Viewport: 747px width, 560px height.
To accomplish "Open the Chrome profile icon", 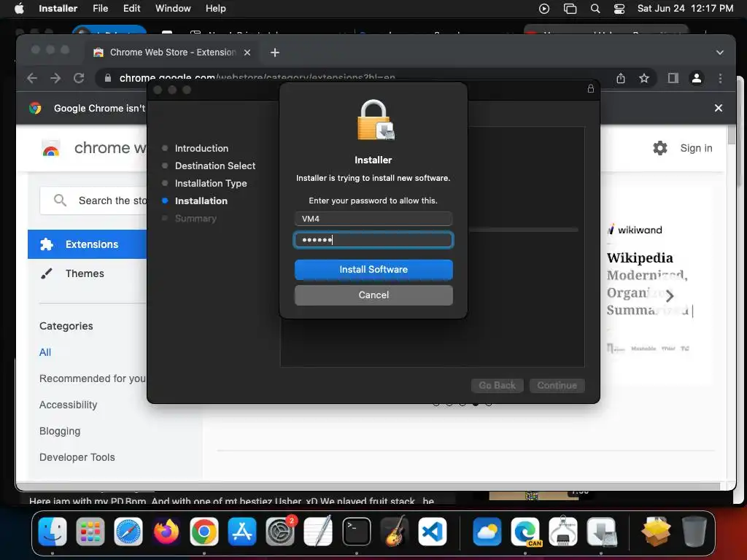I will pos(697,78).
